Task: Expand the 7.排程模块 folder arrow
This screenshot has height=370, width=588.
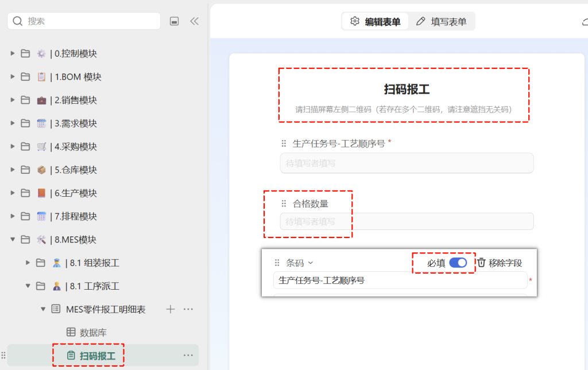Action: tap(13, 216)
